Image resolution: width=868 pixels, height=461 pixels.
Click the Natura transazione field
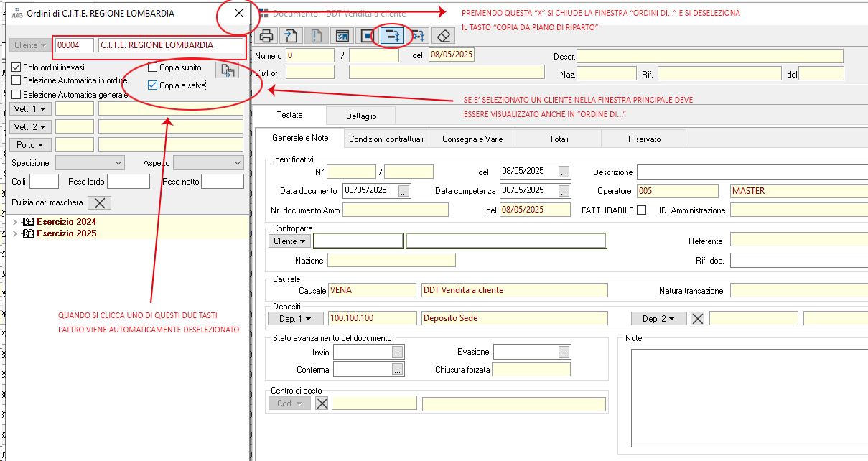coord(799,290)
